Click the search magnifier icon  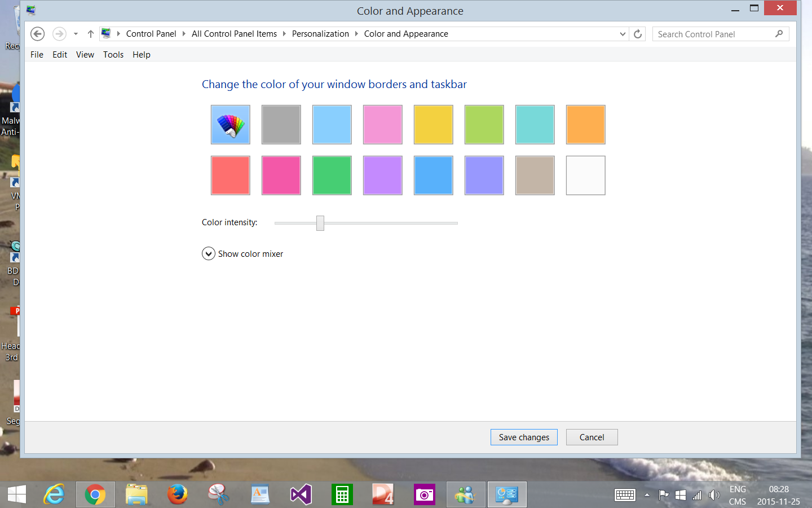point(779,34)
